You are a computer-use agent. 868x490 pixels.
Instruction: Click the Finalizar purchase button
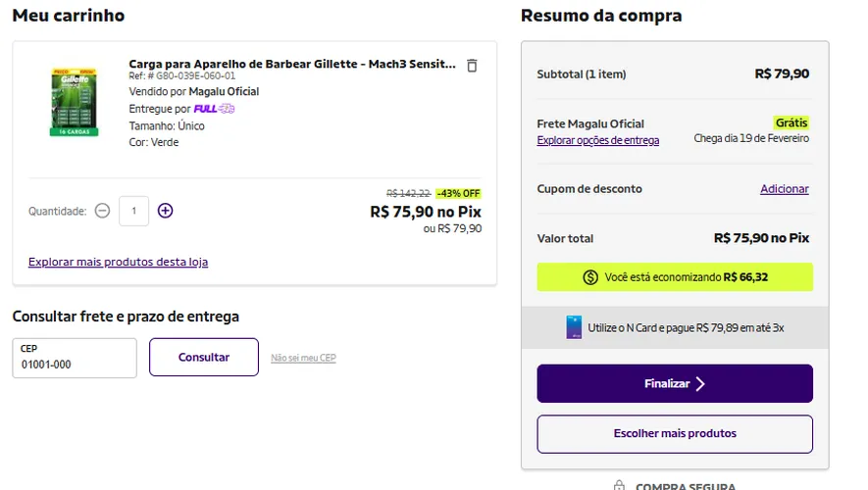[x=675, y=383]
